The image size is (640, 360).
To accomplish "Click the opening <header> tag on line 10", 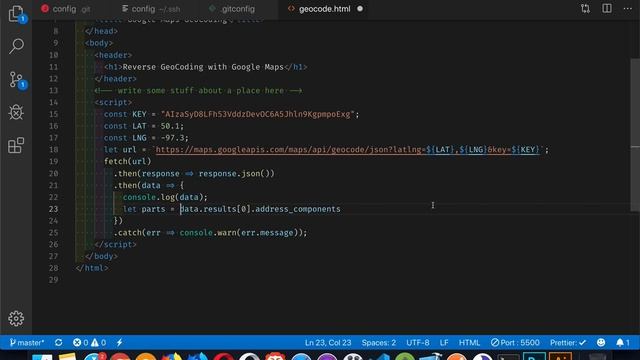I will point(113,55).
